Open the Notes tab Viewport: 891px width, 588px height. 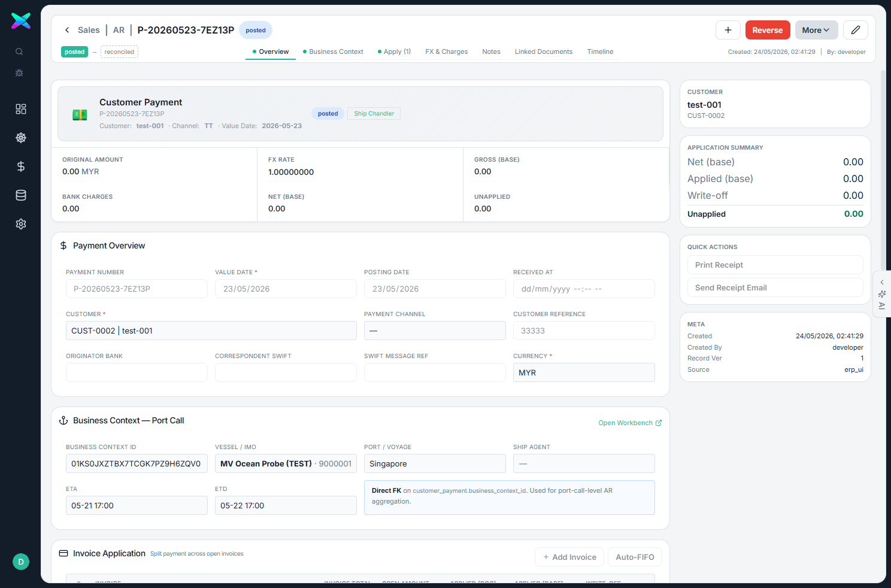(491, 51)
